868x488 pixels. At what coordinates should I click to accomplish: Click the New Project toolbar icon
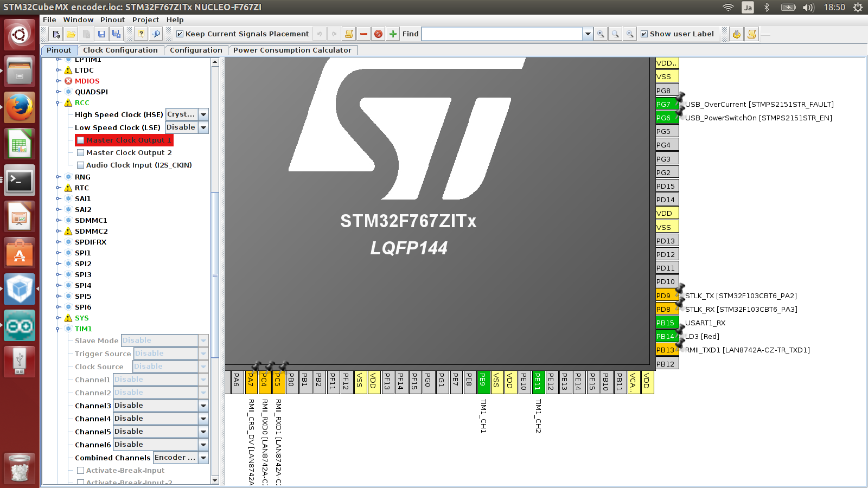[56, 34]
